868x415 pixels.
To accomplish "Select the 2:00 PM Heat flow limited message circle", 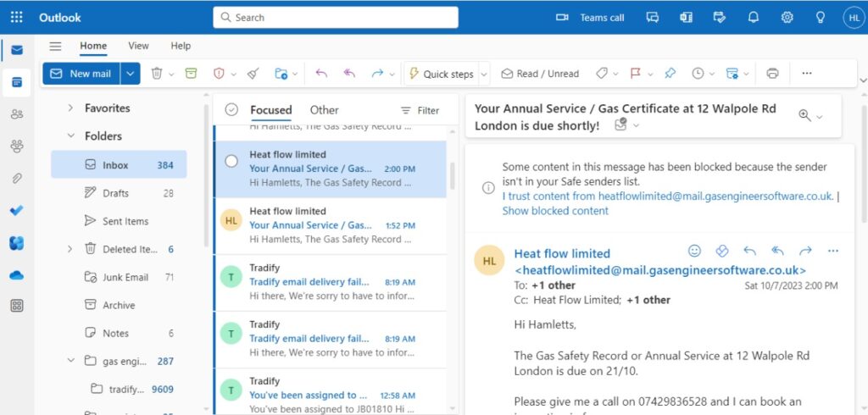I will point(231,161).
